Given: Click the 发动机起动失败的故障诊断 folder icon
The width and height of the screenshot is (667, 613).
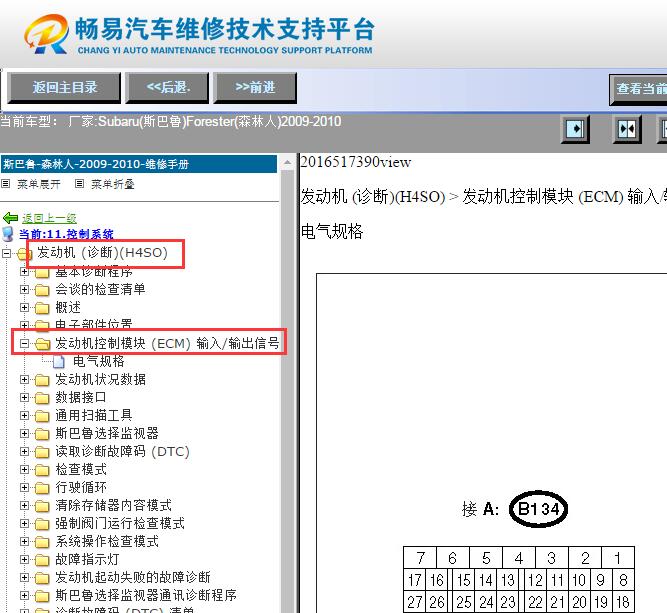Looking at the screenshot, I should [42, 578].
